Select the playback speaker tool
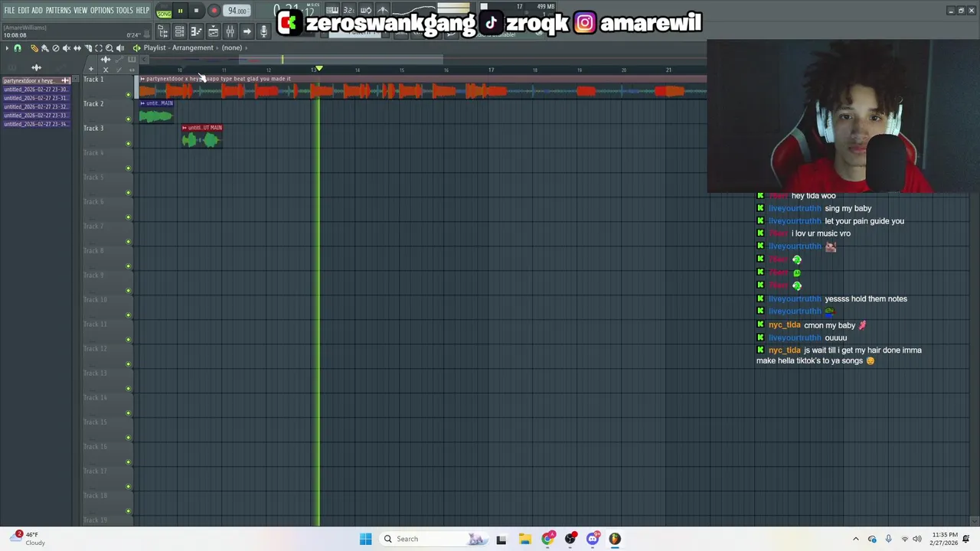Image resolution: width=980 pixels, height=551 pixels. click(119, 48)
